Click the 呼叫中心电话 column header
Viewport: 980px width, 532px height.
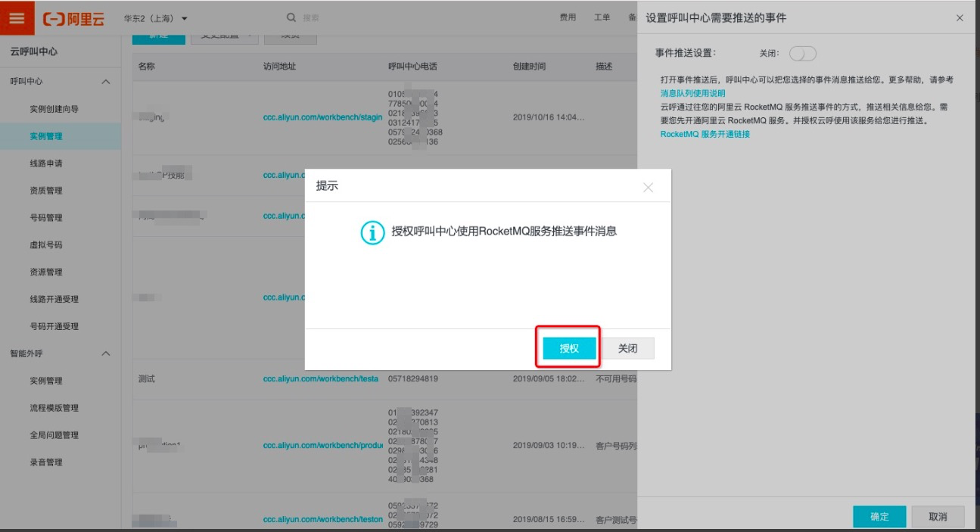tap(412, 67)
